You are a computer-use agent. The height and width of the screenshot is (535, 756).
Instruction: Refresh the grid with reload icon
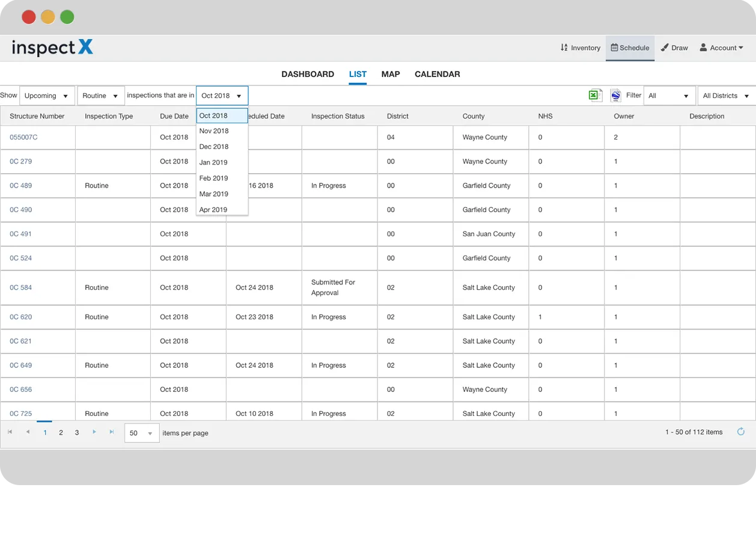741,432
